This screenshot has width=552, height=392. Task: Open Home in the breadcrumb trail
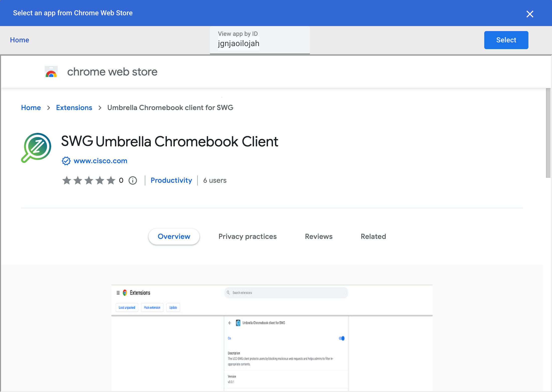(x=31, y=108)
